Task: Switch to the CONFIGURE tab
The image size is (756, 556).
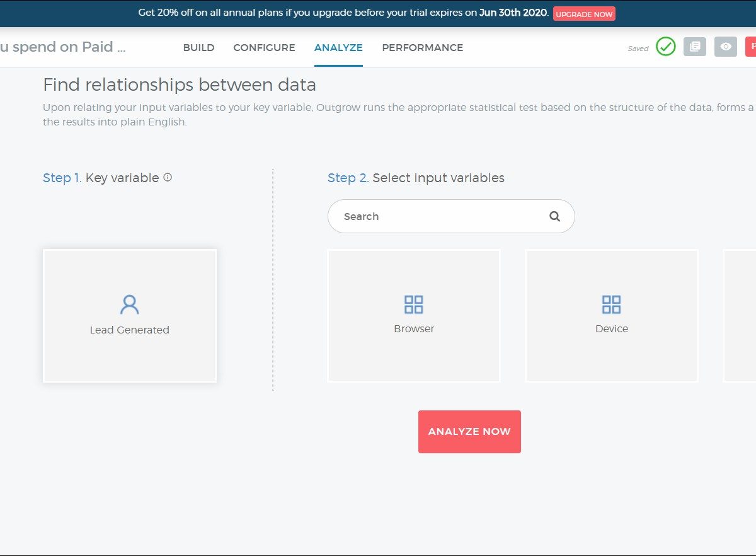Action: (264, 48)
